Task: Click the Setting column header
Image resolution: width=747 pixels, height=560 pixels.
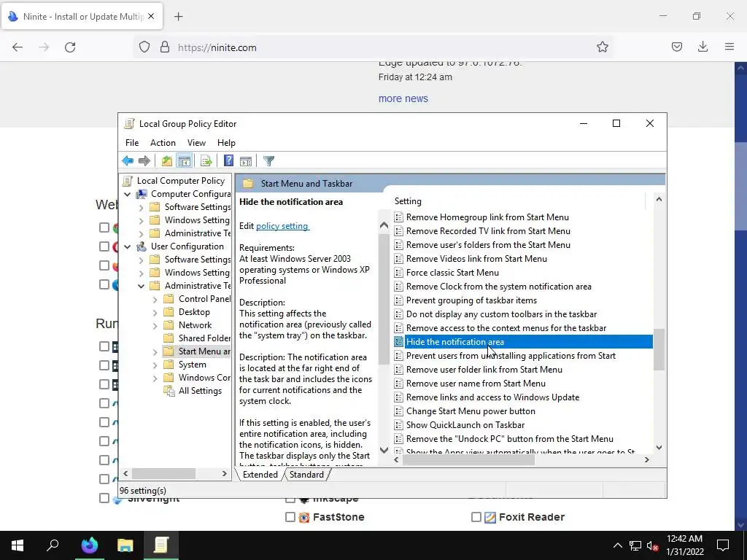Action: coord(519,201)
